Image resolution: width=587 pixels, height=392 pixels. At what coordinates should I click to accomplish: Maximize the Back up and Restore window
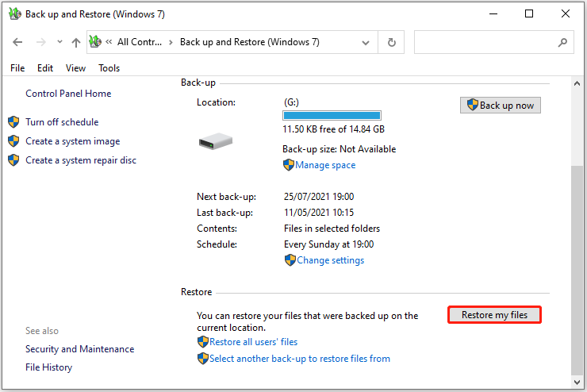coord(529,13)
